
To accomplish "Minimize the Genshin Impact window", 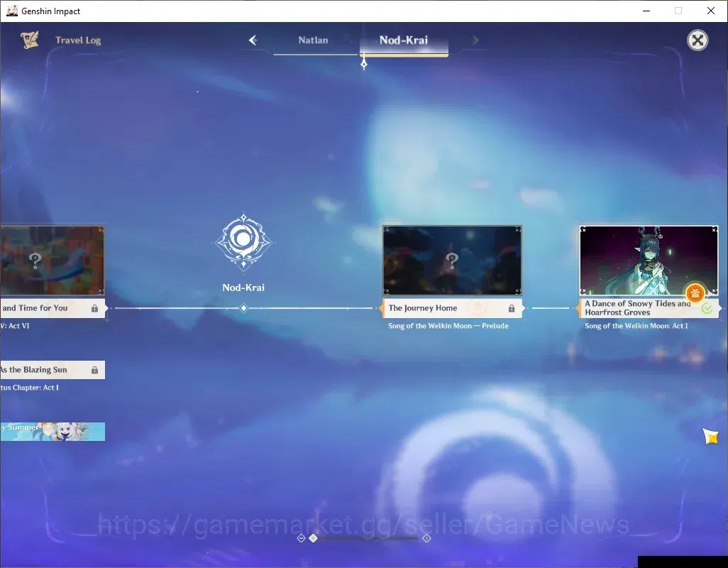I will coord(646,11).
